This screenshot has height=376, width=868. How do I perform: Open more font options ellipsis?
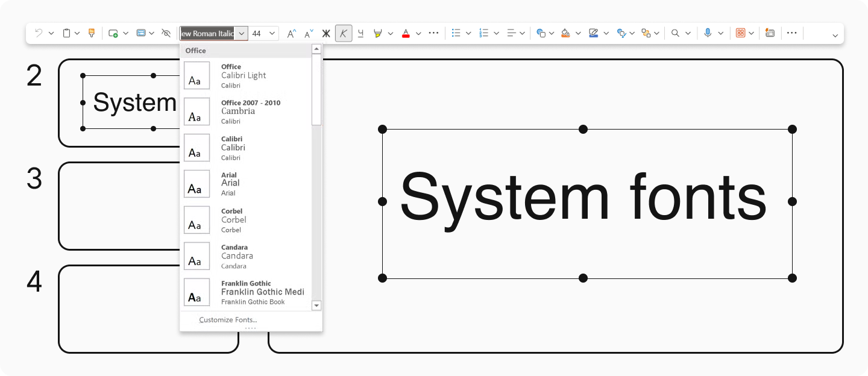pyautogui.click(x=433, y=33)
